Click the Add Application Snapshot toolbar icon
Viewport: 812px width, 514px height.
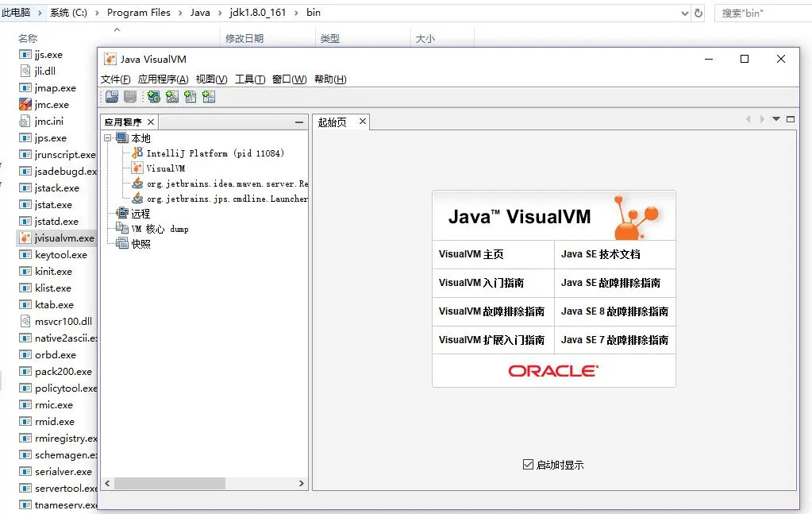[x=209, y=96]
